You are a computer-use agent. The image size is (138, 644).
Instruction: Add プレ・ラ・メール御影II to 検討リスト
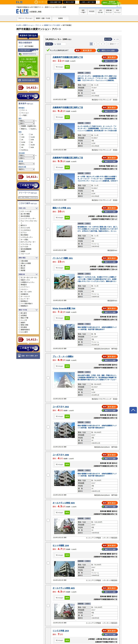[110, 360]
